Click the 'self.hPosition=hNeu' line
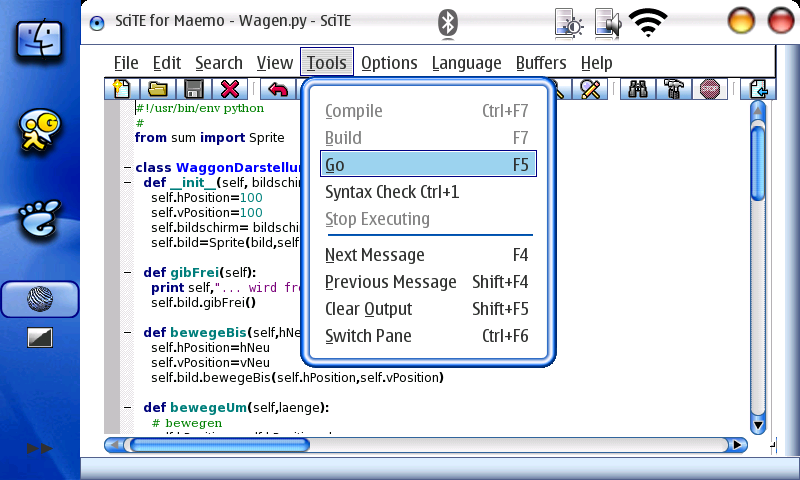Viewport: 800px width, 480px height. point(210,348)
